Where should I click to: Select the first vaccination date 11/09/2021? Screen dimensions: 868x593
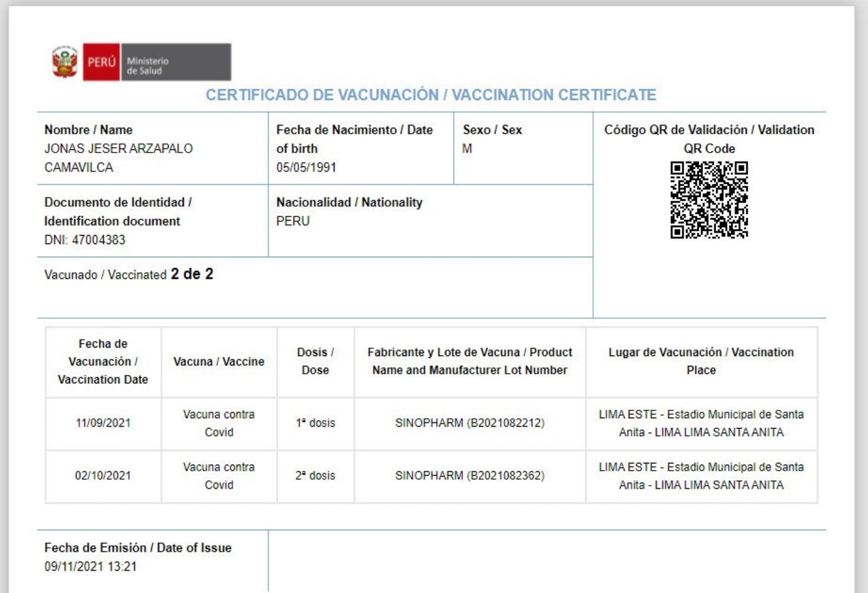click(x=103, y=423)
